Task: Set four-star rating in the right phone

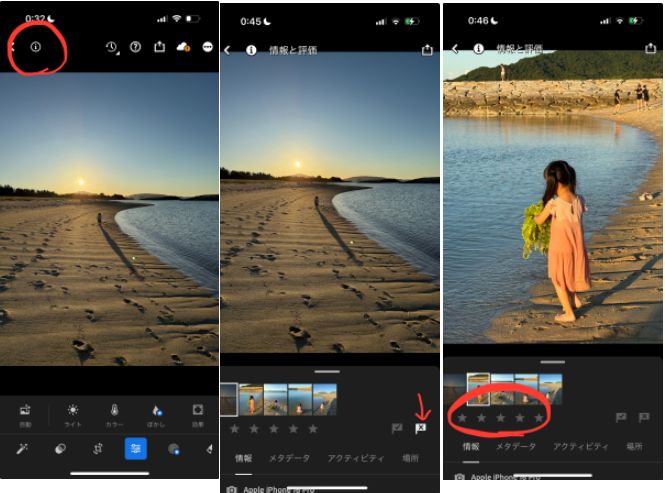Action: tap(520, 418)
